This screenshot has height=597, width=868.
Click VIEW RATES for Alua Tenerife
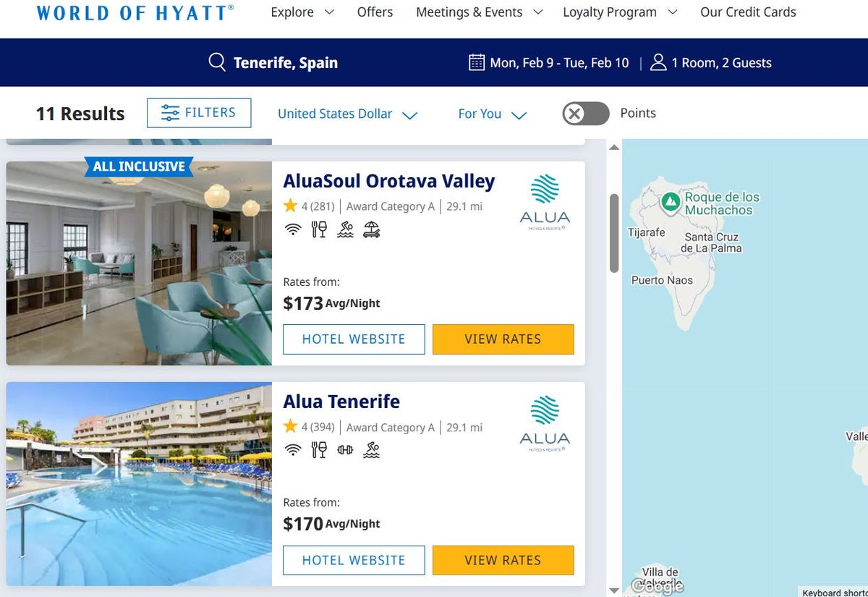pos(503,560)
